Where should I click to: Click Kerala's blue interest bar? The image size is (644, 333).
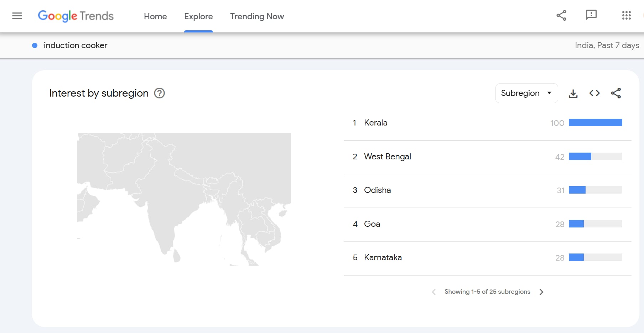tap(595, 123)
